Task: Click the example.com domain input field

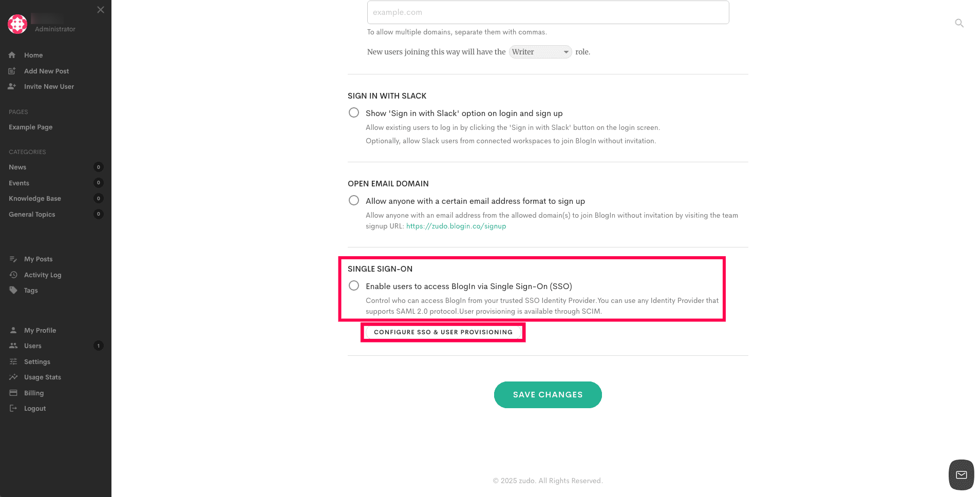Action: tap(548, 12)
